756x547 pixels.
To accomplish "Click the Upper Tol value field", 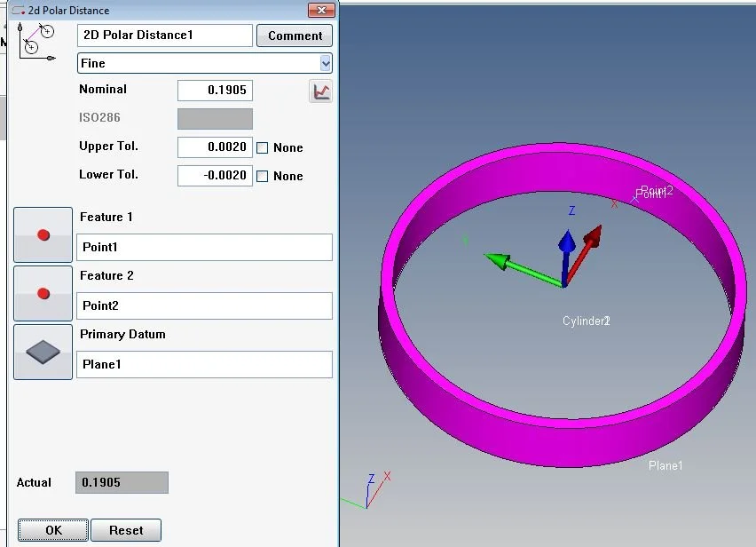I will tap(215, 147).
